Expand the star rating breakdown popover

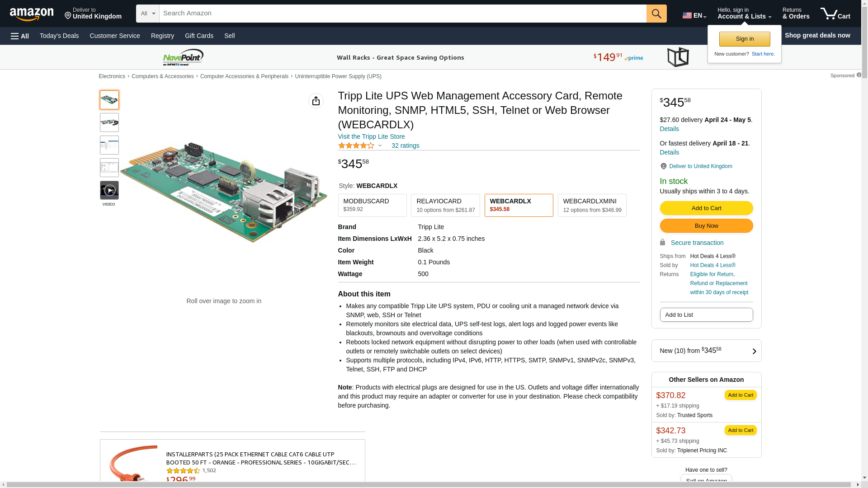[380, 145]
